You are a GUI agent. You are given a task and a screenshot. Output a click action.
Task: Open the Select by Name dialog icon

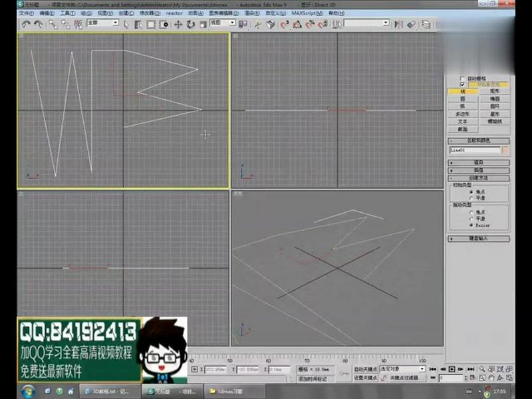pos(138,24)
